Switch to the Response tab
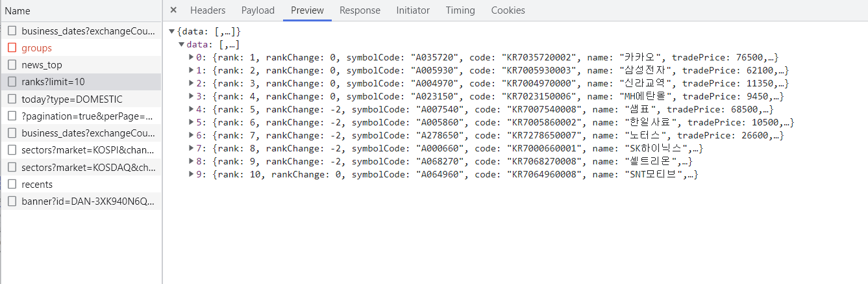This screenshot has width=868, height=284. [x=360, y=10]
